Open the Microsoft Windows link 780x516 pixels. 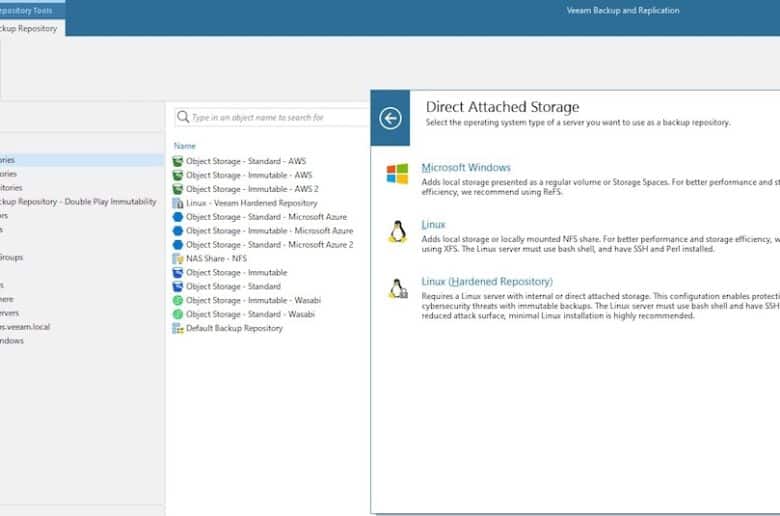[x=466, y=168]
